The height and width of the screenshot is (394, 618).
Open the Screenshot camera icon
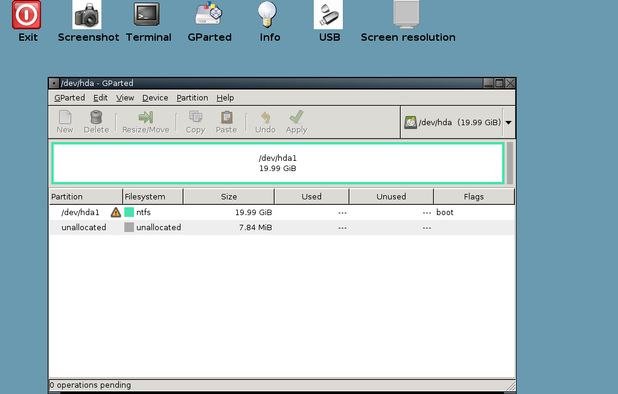(87, 15)
